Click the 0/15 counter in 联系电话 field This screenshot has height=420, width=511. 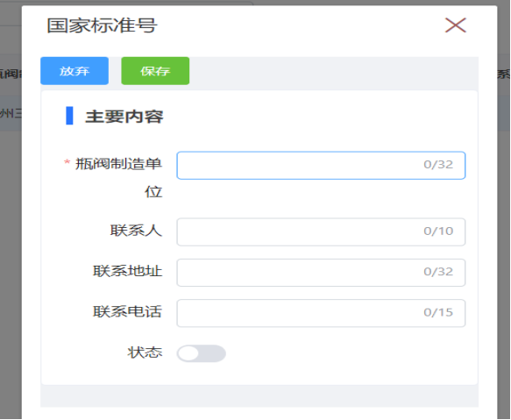pyautogui.click(x=438, y=312)
